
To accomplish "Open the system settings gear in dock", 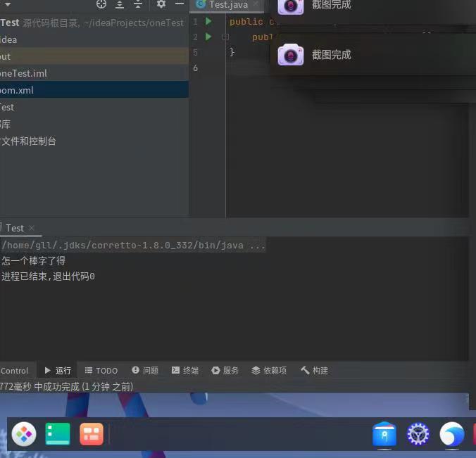I will tap(418, 434).
